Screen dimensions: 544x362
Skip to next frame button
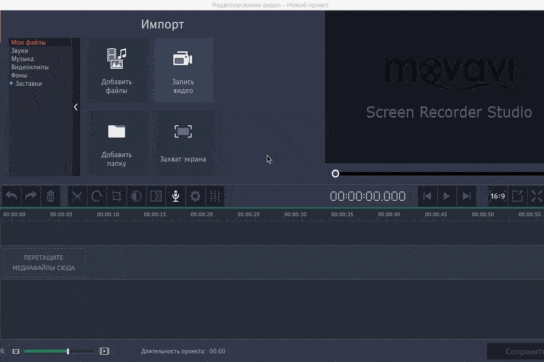[x=467, y=196]
